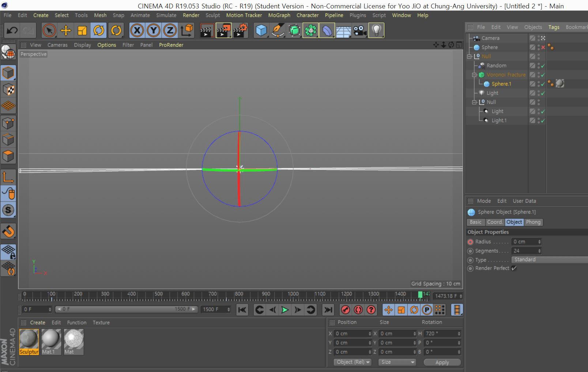Toggle Y axis lock

(x=153, y=30)
